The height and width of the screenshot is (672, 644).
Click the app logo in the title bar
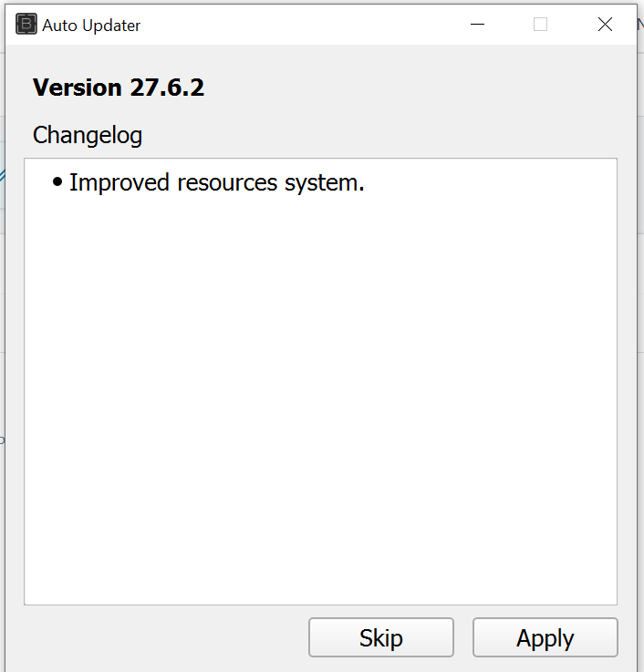pos(26,25)
